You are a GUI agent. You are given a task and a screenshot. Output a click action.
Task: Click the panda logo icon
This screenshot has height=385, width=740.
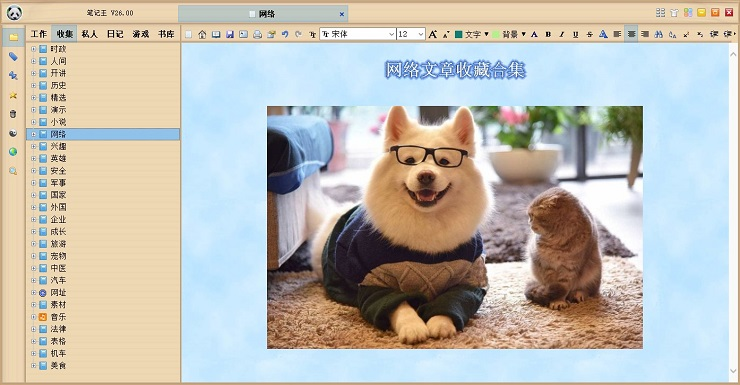point(15,13)
